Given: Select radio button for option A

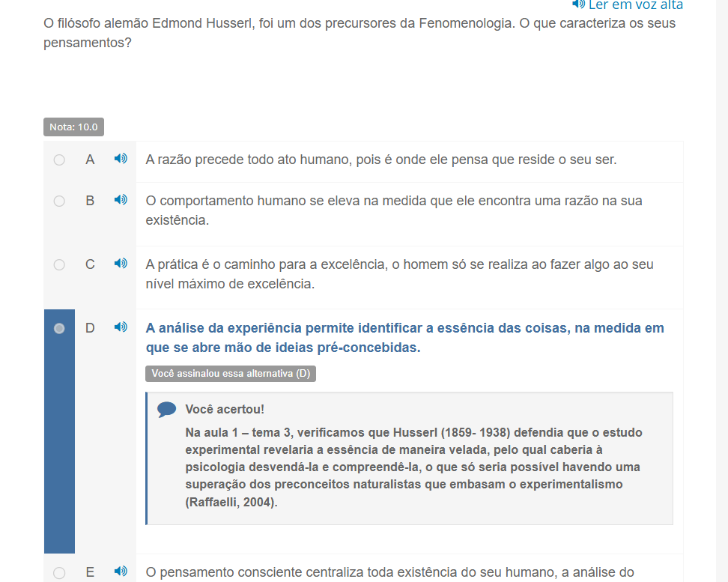Looking at the screenshot, I should tap(59, 160).
